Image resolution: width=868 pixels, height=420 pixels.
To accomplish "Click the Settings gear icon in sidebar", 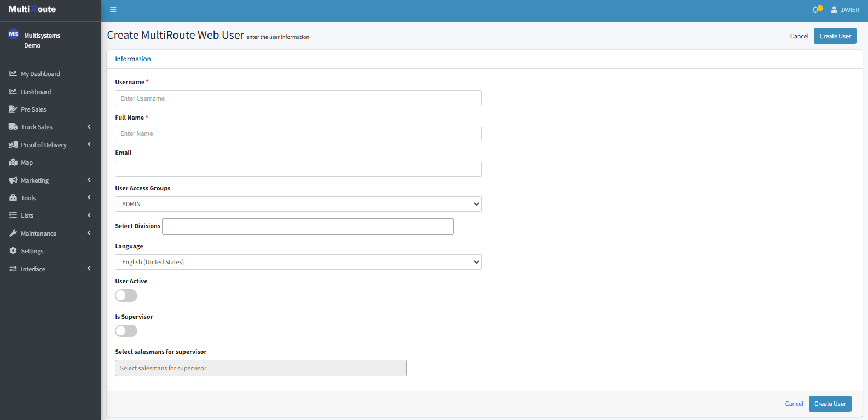I will [x=13, y=251].
